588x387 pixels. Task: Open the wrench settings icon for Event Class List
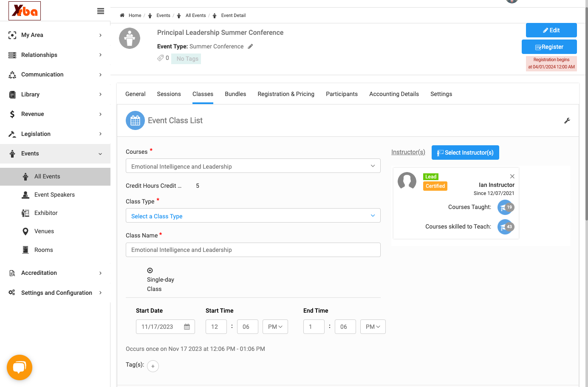click(x=567, y=121)
